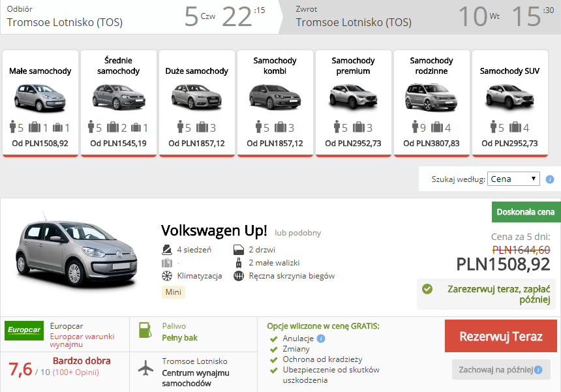
Task: Choose the Samochody premium category
Action: [x=353, y=103]
